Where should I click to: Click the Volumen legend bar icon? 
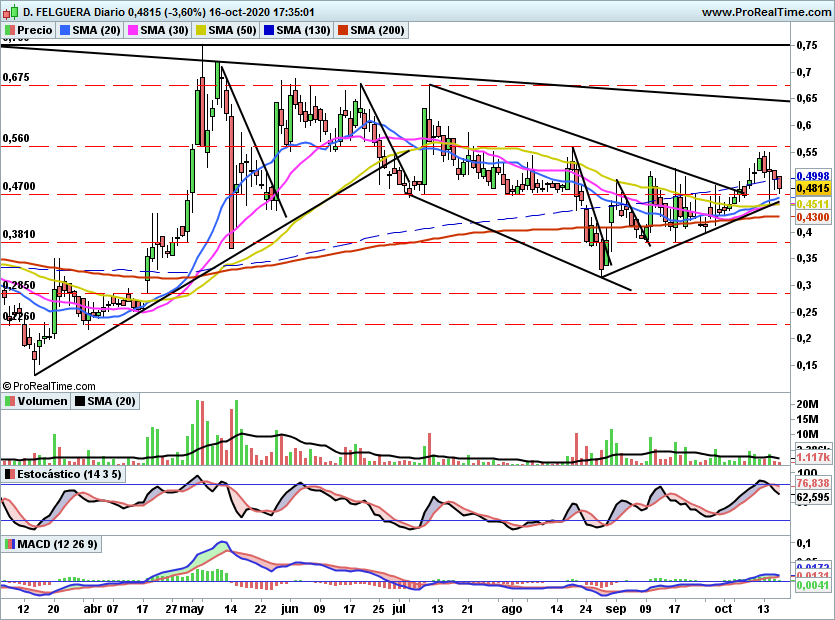(10, 401)
